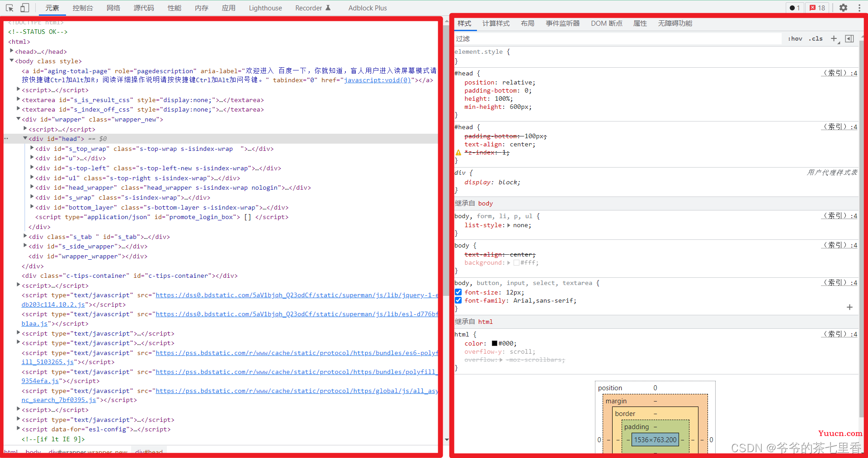
Task: Collapse the div#wrapper node
Action: tap(19, 119)
